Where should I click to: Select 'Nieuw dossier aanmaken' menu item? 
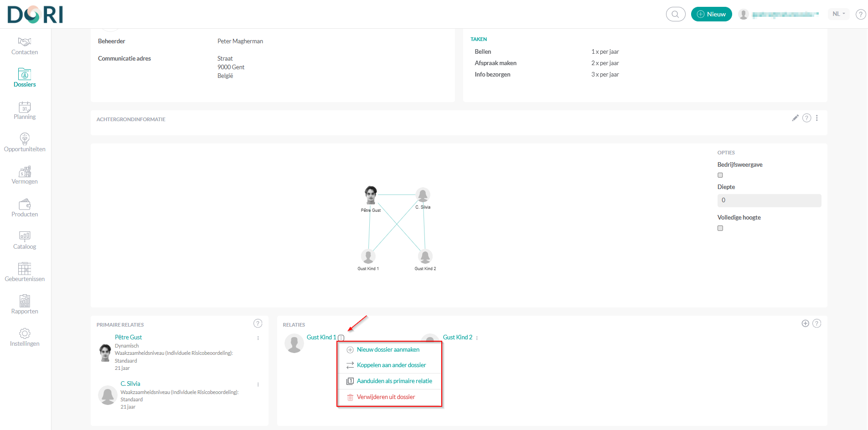click(x=388, y=350)
